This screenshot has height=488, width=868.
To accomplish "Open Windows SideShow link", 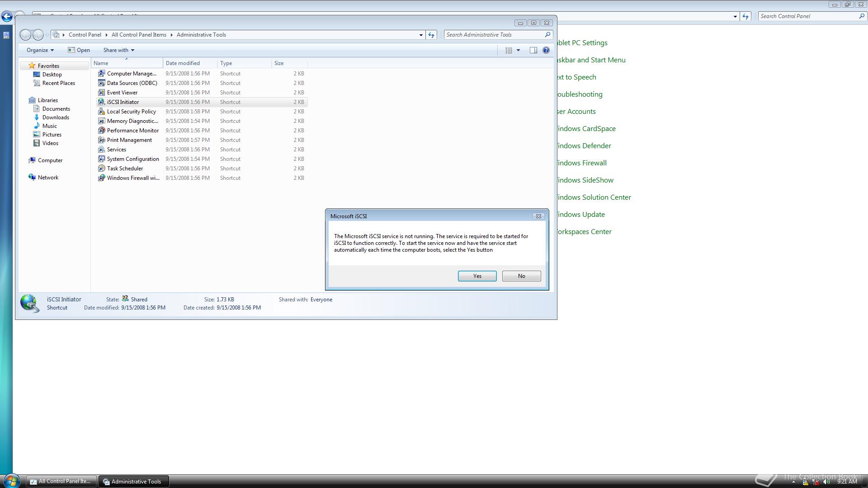I will coord(585,180).
